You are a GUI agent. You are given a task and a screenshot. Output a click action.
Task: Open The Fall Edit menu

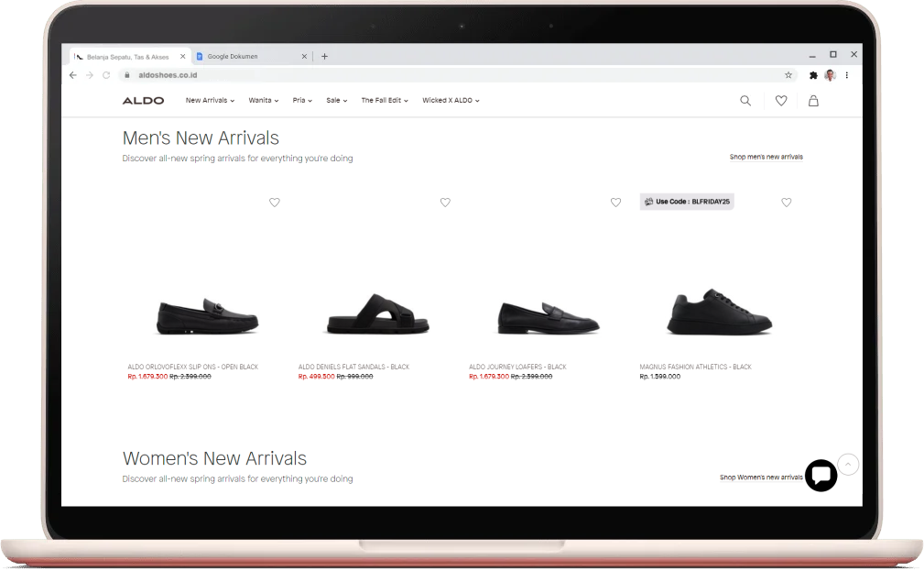point(385,101)
